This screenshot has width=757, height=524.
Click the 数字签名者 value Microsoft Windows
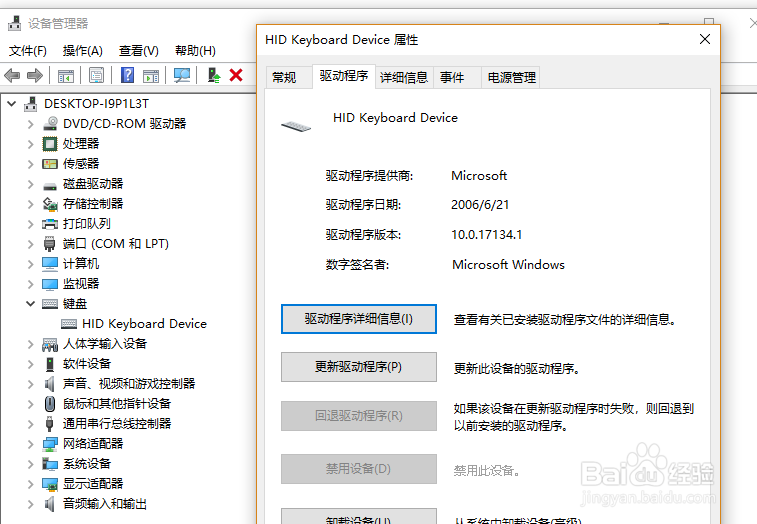(x=508, y=265)
